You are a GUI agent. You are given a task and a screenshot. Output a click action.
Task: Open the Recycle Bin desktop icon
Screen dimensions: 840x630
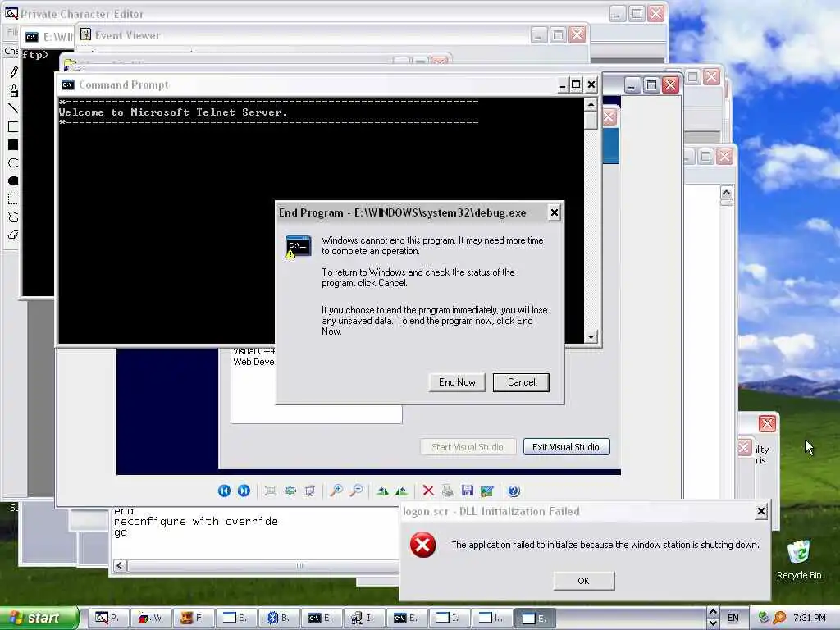pos(799,559)
